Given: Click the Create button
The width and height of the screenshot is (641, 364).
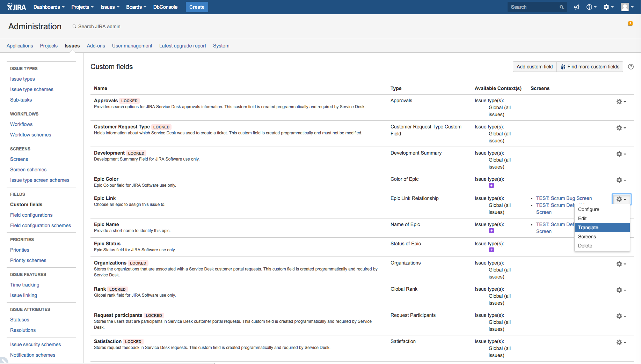Looking at the screenshot, I should (197, 7).
